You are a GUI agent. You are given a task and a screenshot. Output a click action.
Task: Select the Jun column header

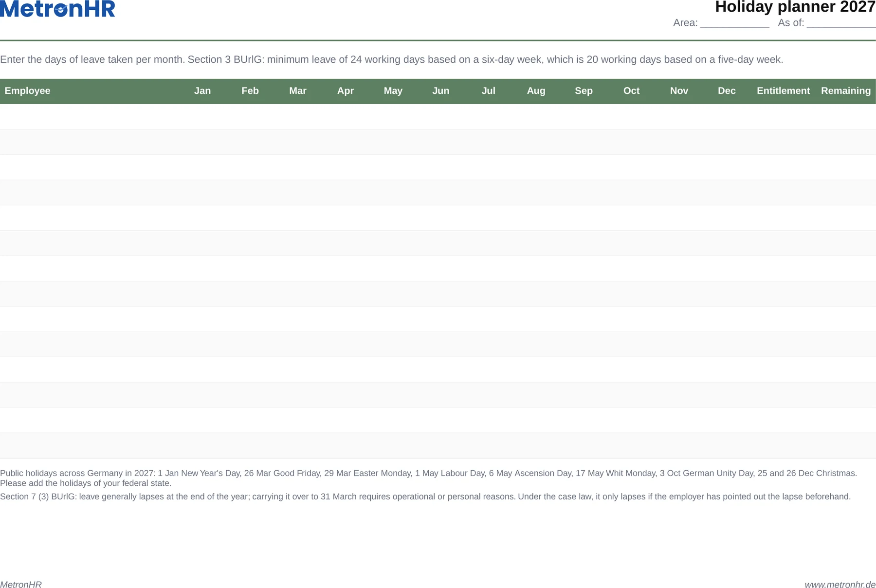[x=441, y=91]
